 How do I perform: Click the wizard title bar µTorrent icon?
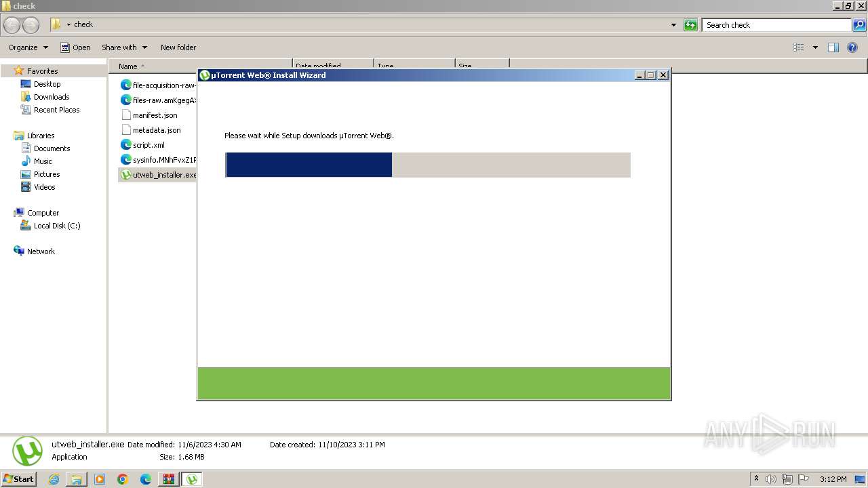point(205,75)
